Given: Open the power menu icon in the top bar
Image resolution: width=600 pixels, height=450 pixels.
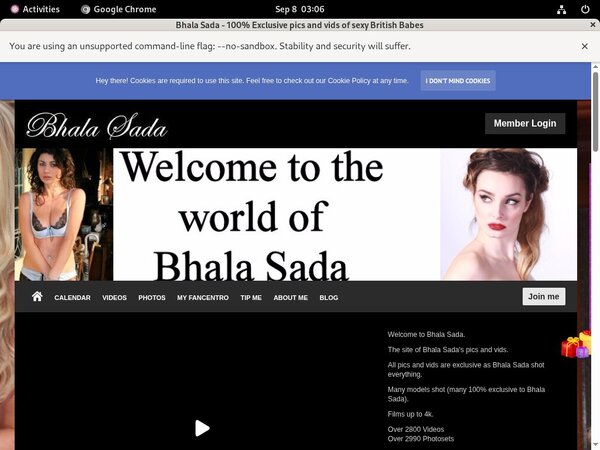Looking at the screenshot, I should click(x=585, y=9).
